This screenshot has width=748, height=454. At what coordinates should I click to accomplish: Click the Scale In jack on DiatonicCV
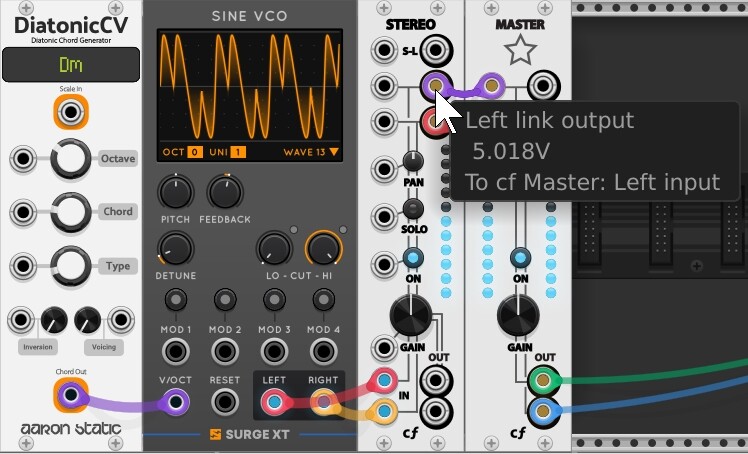[x=71, y=112]
